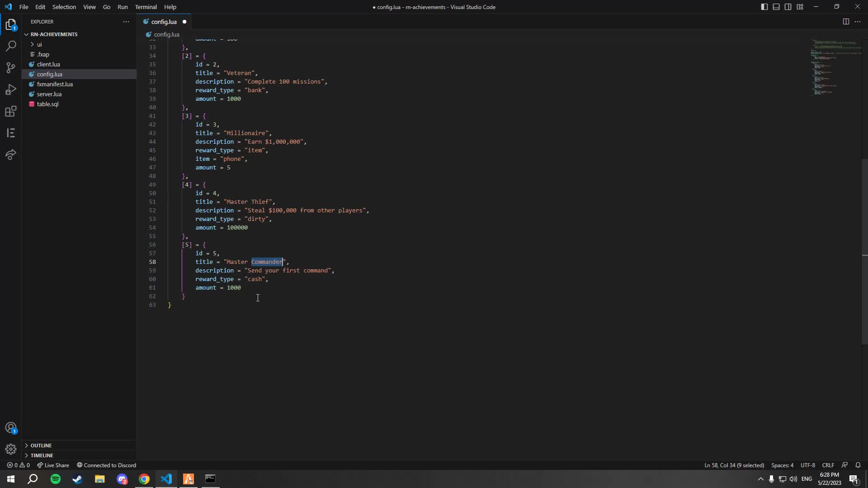Toggle the primary side bar layout button
The height and width of the screenshot is (488, 868).
pyautogui.click(x=764, y=7)
